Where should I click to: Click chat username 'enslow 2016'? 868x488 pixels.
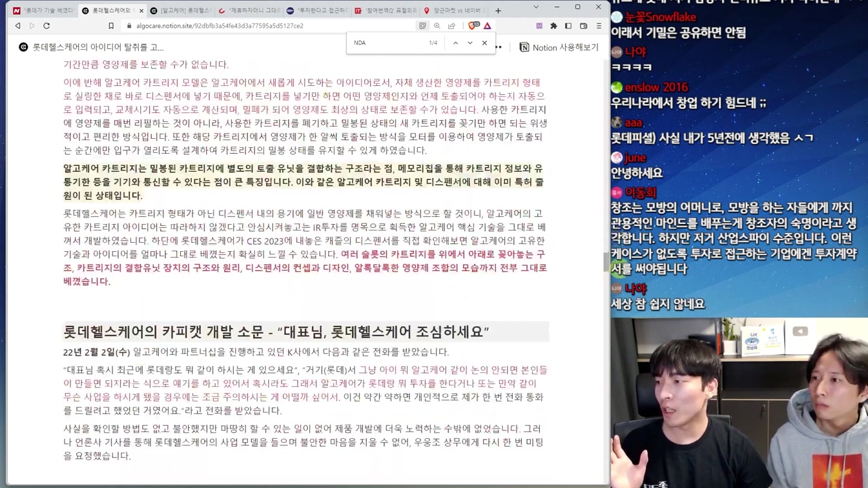point(656,87)
